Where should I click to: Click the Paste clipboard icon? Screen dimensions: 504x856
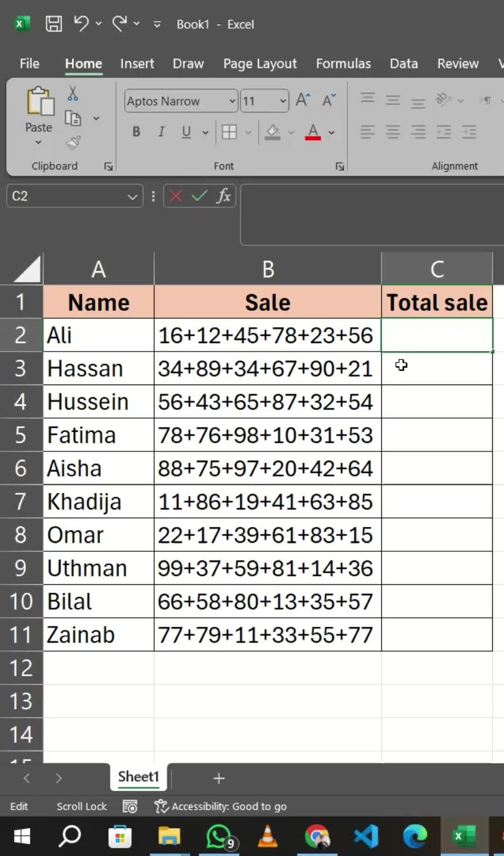[40, 101]
